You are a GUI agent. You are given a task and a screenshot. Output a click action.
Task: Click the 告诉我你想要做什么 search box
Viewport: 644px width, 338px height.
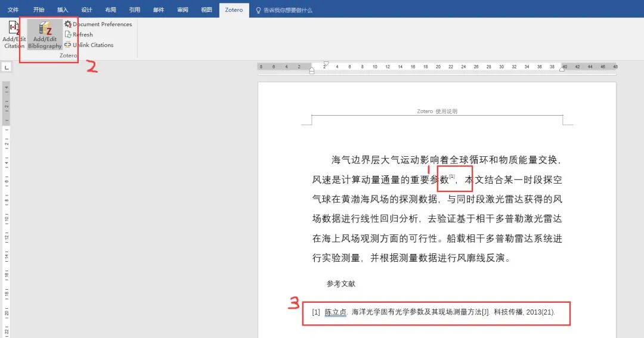288,10
